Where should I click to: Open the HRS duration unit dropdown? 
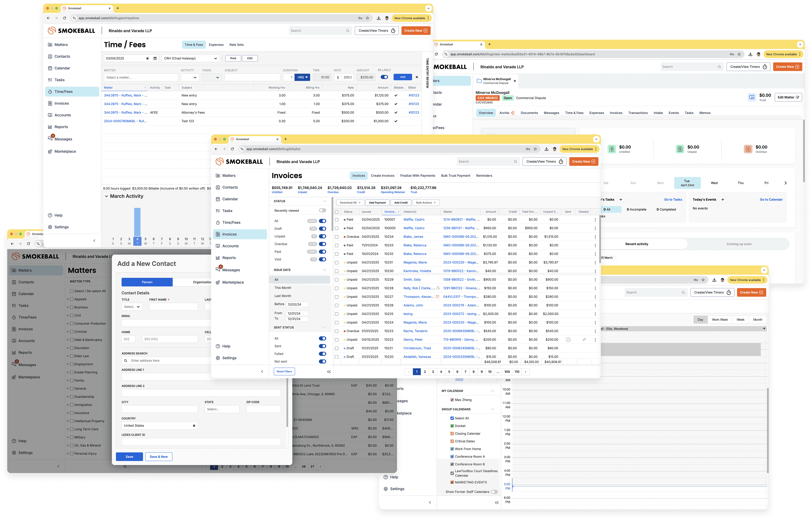[303, 77]
